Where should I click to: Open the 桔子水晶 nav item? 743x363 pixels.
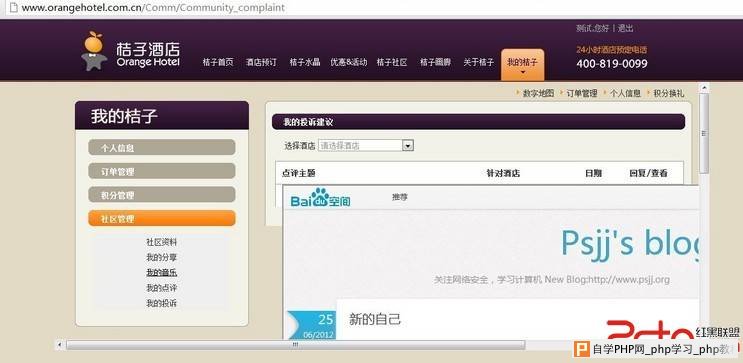305,62
